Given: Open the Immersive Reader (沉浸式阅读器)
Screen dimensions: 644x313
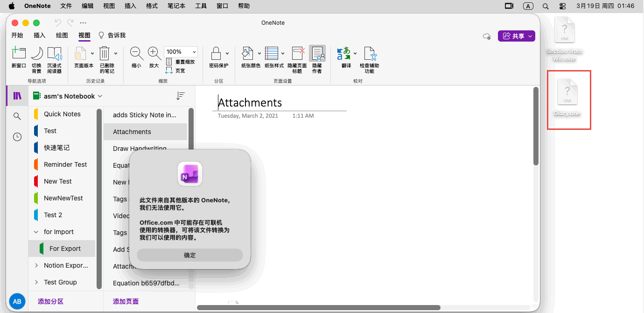Looking at the screenshot, I should point(54,54).
